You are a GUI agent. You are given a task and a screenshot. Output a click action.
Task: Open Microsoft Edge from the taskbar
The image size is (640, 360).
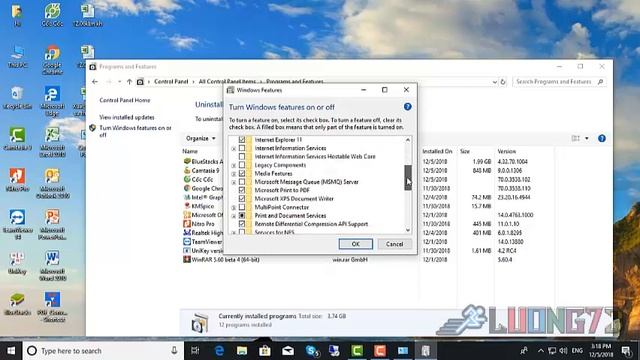(x=219, y=351)
